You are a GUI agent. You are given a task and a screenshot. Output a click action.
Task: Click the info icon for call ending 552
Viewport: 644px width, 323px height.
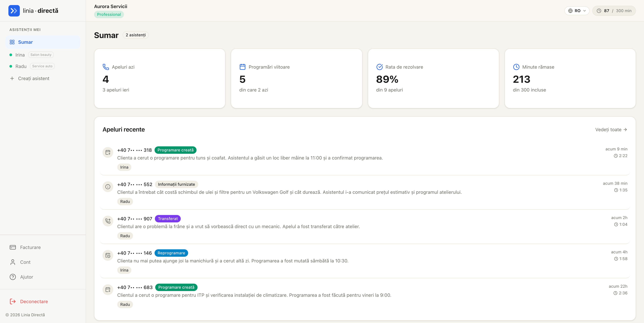tap(108, 187)
